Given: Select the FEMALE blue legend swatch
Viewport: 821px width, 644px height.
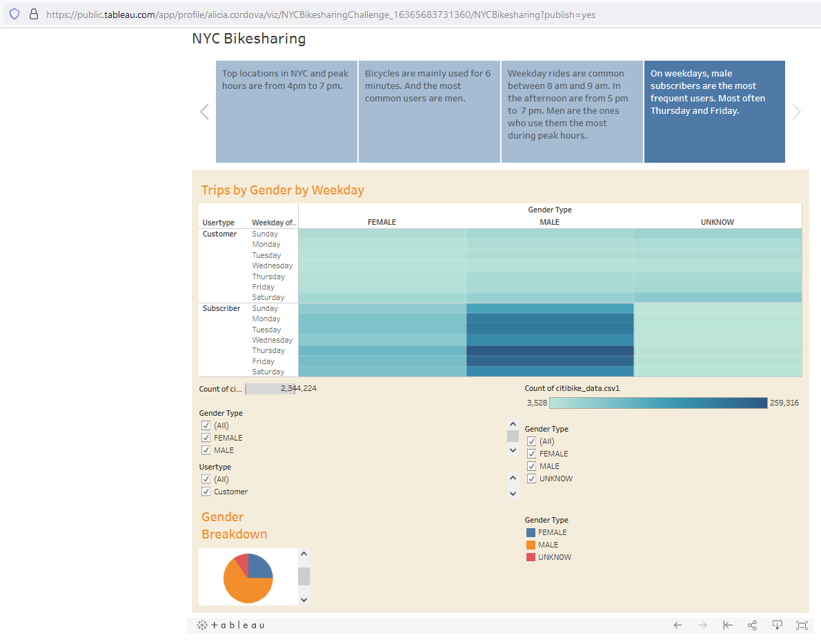Looking at the screenshot, I should [x=531, y=532].
